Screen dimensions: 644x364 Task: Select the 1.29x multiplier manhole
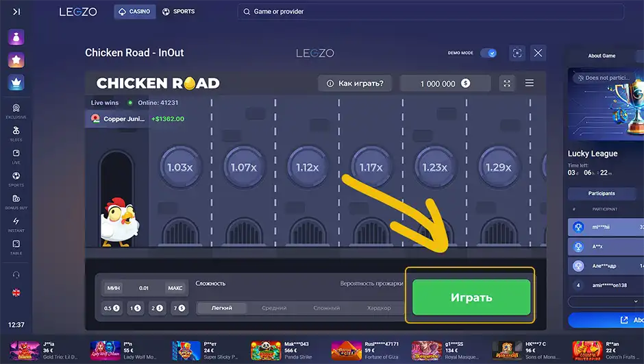[x=499, y=167]
